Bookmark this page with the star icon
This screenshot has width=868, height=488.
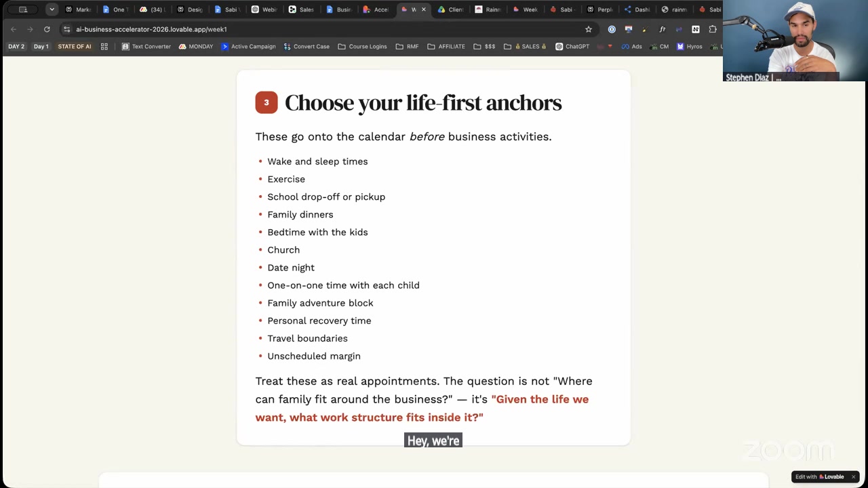(x=589, y=29)
